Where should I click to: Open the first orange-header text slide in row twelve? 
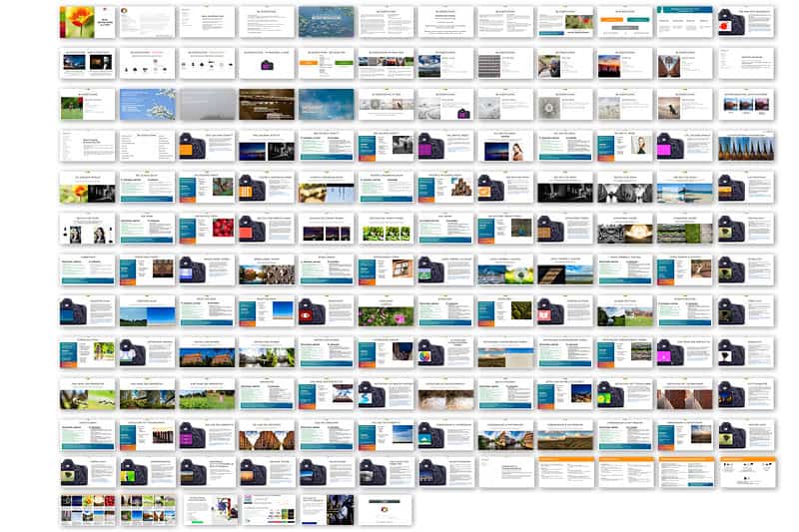(x=565, y=471)
